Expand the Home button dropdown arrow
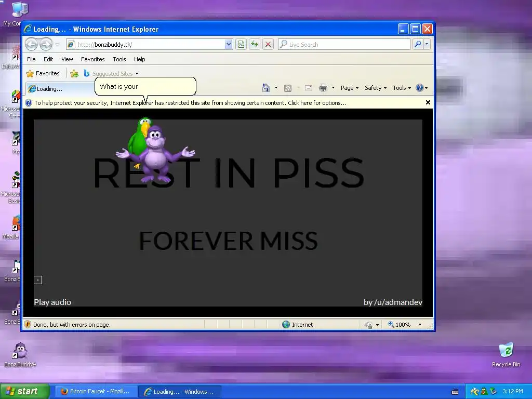Screen dimensions: 532x399 click(276, 88)
